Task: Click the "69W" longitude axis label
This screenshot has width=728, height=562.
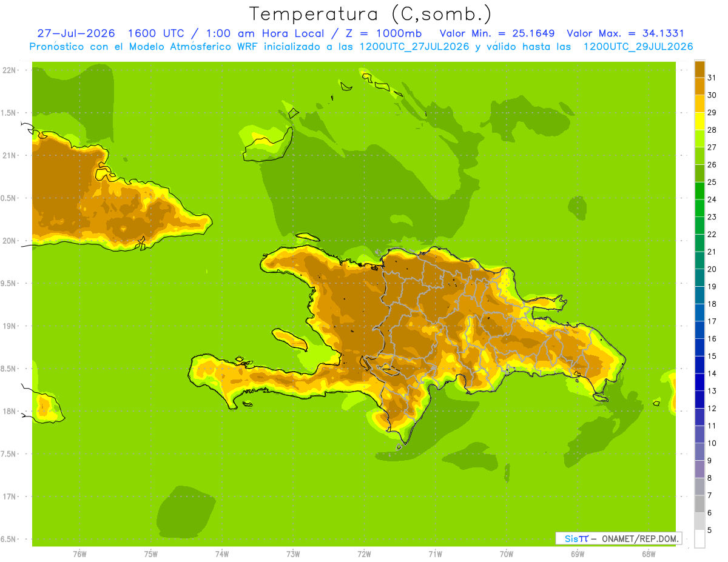Action: click(578, 554)
